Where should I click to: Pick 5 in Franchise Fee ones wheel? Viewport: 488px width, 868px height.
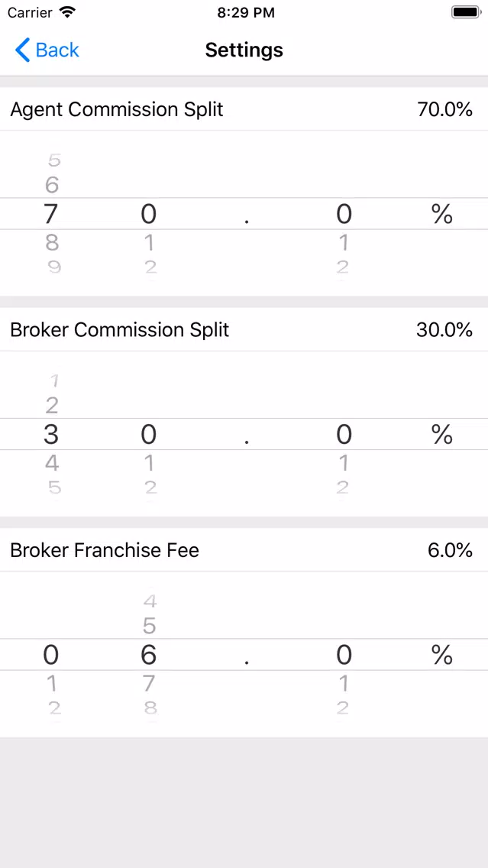click(150, 626)
